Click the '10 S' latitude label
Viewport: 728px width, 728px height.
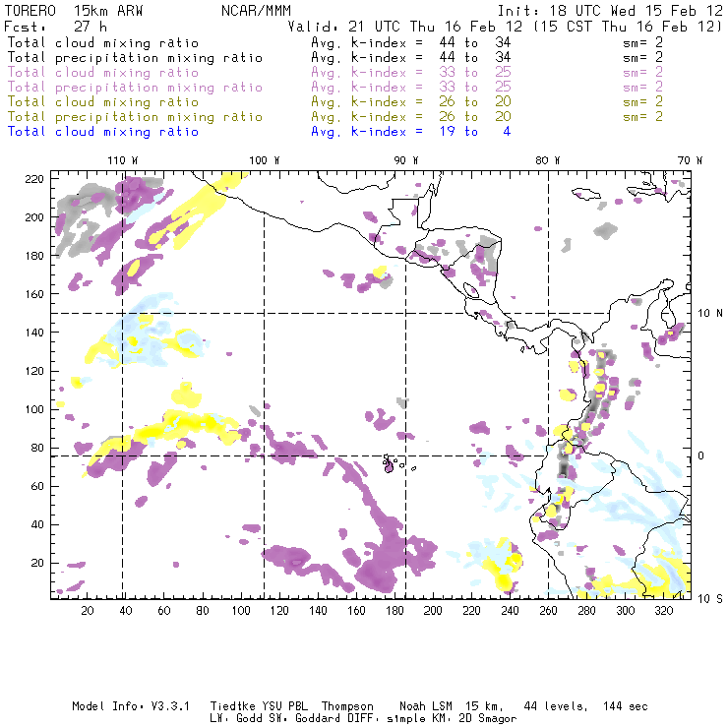coord(710,599)
